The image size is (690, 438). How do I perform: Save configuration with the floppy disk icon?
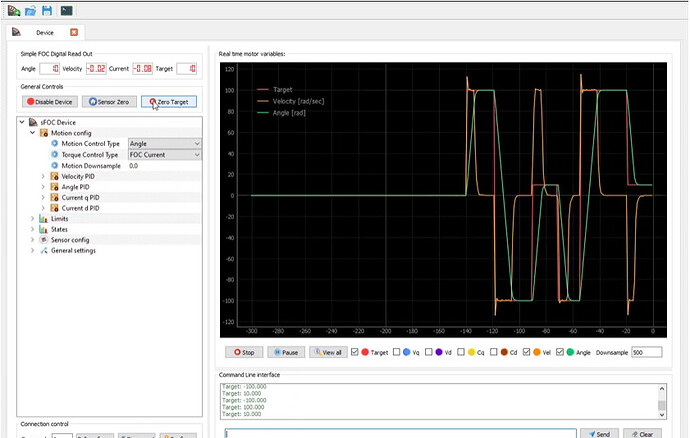pyautogui.click(x=47, y=10)
